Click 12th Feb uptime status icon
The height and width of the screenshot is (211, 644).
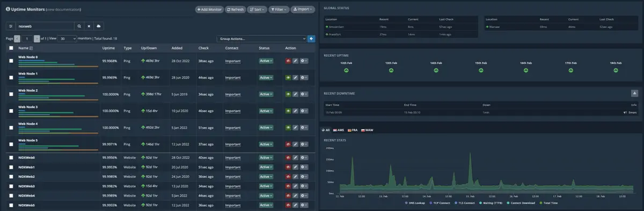pyautogui.click(x=346, y=70)
